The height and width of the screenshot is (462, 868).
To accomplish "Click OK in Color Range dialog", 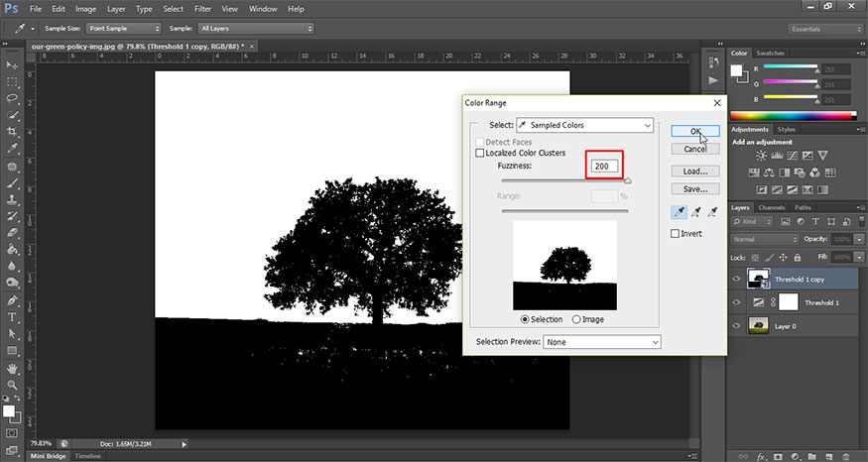I will point(695,131).
